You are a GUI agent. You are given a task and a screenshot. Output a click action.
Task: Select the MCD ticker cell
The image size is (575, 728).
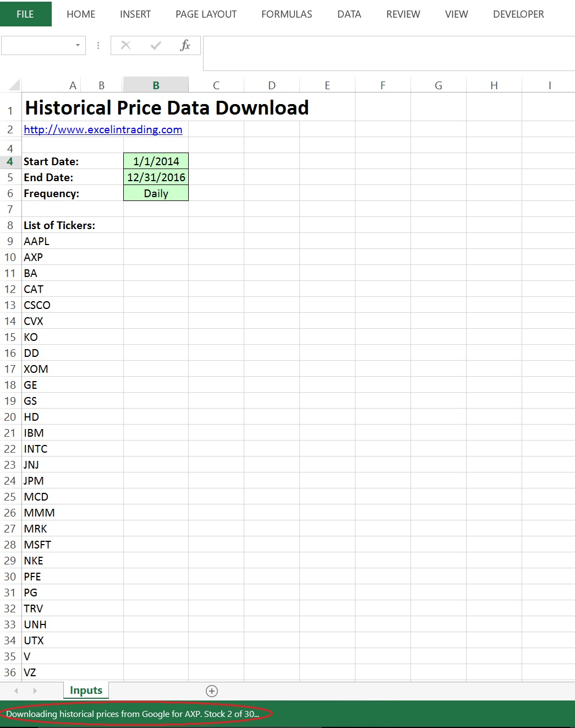click(x=73, y=497)
